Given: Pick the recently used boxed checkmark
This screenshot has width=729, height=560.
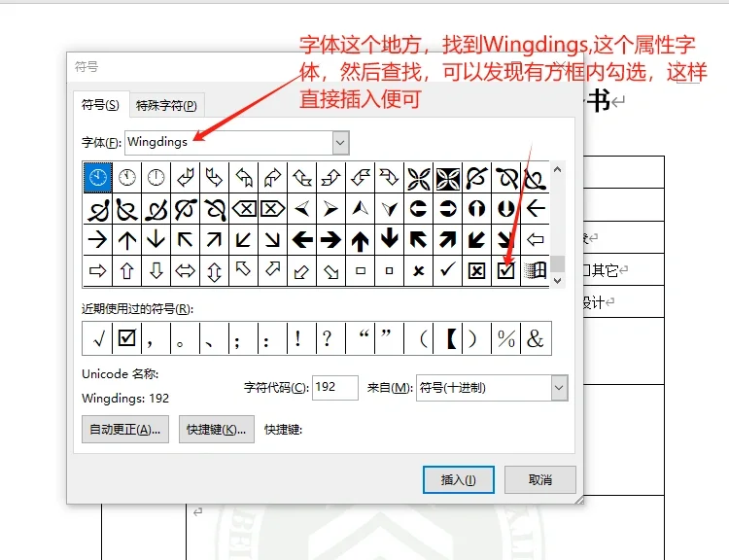Looking at the screenshot, I should tap(126, 338).
